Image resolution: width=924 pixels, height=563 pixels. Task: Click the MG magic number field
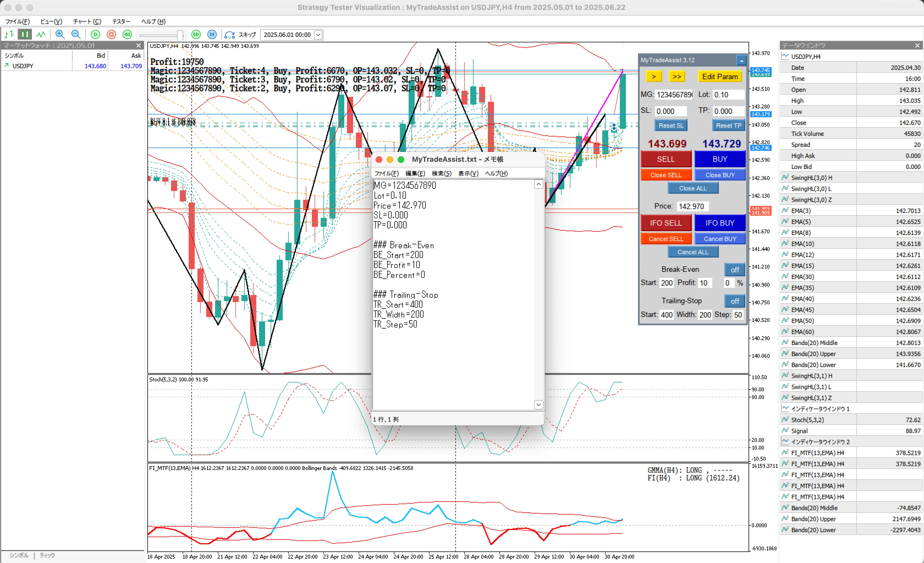(x=674, y=95)
